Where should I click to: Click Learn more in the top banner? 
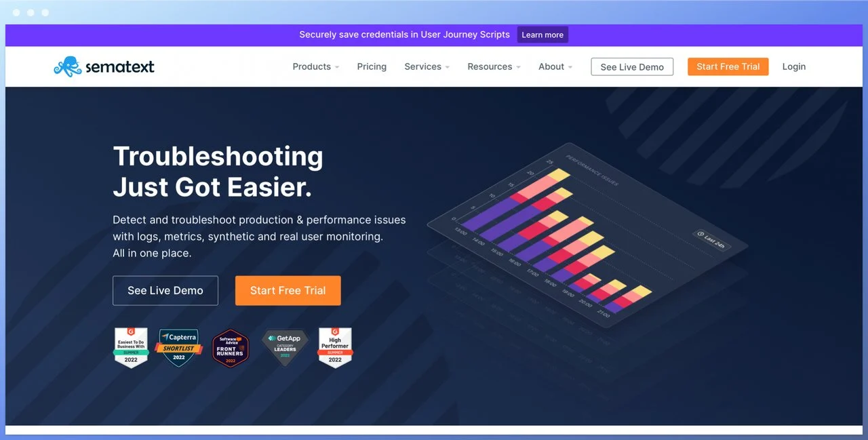click(x=542, y=35)
